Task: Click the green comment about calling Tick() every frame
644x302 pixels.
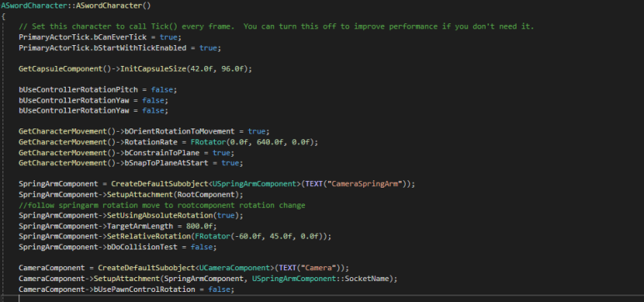Action: (277, 27)
